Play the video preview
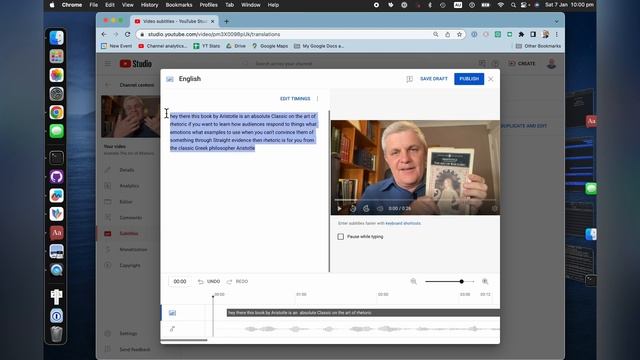 [339, 209]
